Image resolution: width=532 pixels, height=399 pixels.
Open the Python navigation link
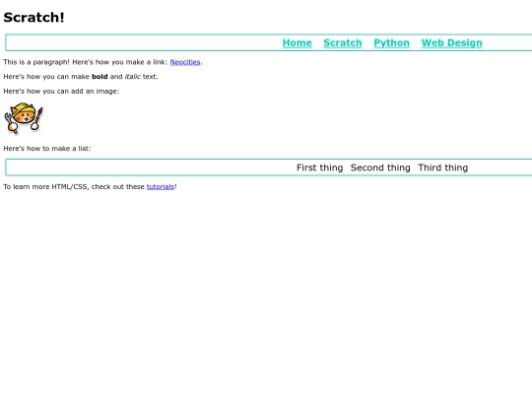point(391,43)
